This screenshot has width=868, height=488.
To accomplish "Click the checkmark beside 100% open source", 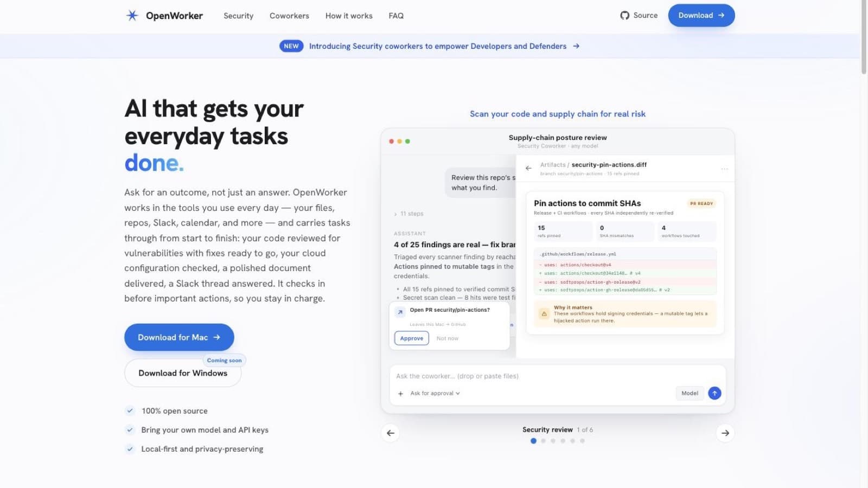I will (x=130, y=410).
